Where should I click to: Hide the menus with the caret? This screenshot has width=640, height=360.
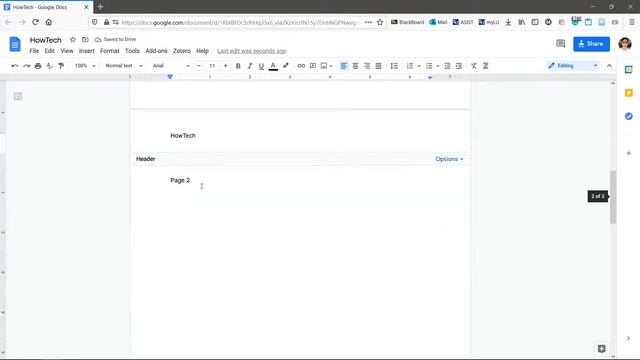click(609, 66)
